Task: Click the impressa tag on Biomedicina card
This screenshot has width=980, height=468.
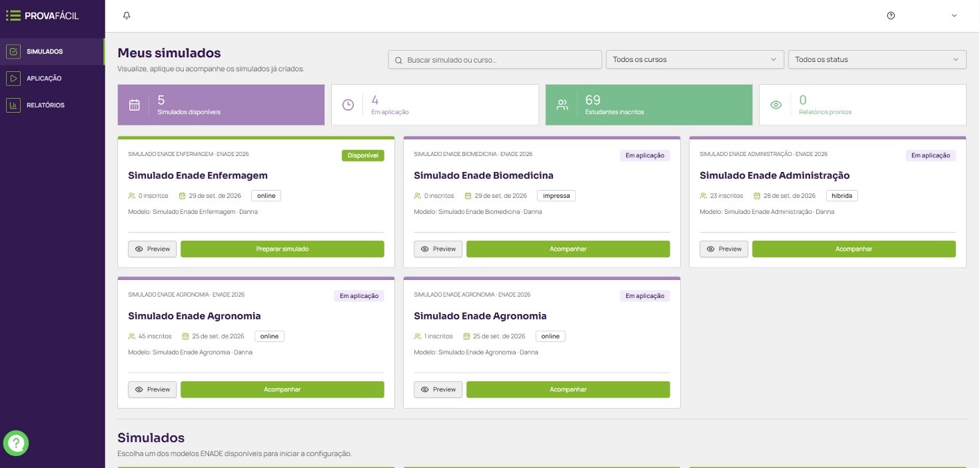Action: click(556, 196)
